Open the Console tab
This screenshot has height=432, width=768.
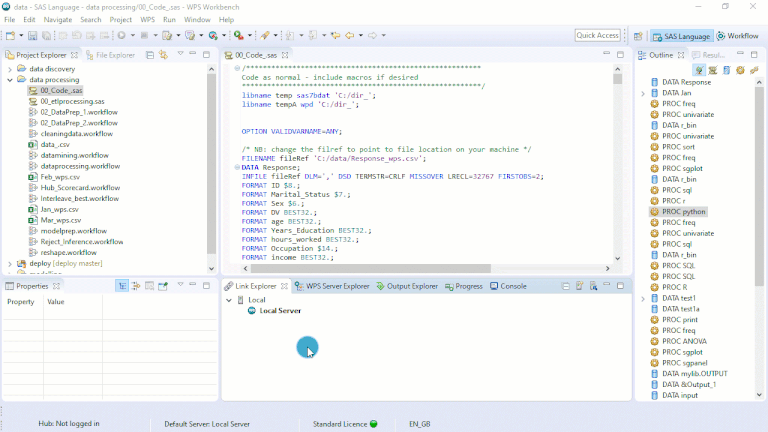coord(508,286)
